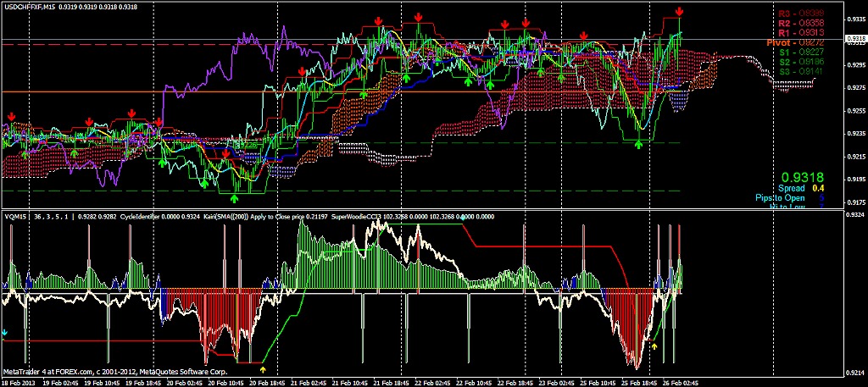Click the 0.9255 price axis label
Screen dimensions: 868x387
click(x=855, y=111)
